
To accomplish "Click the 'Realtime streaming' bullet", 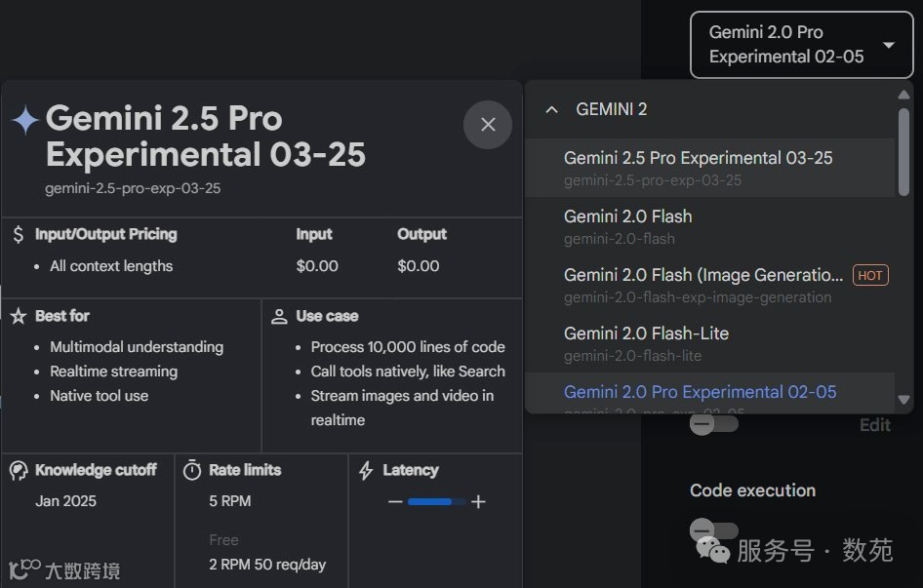I will tap(113, 372).
